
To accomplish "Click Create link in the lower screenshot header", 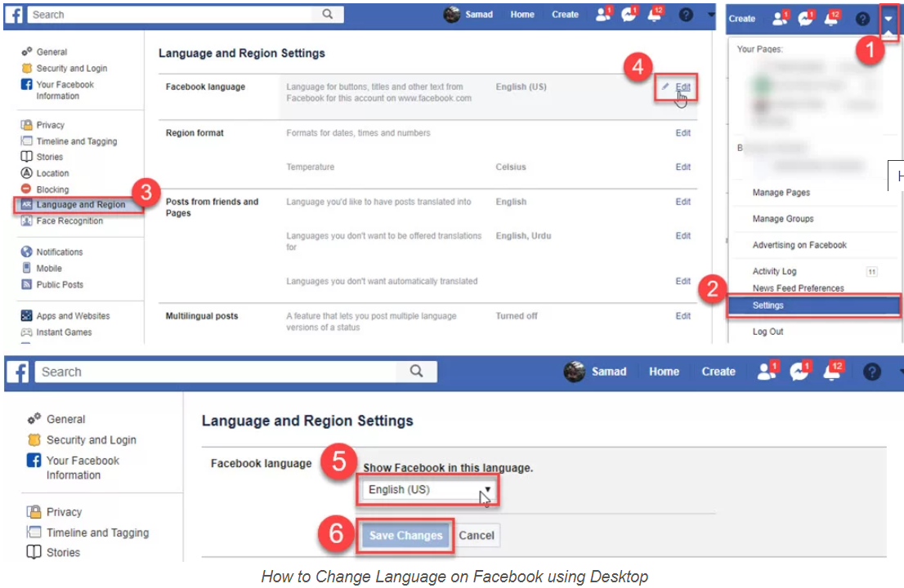I will pos(718,372).
